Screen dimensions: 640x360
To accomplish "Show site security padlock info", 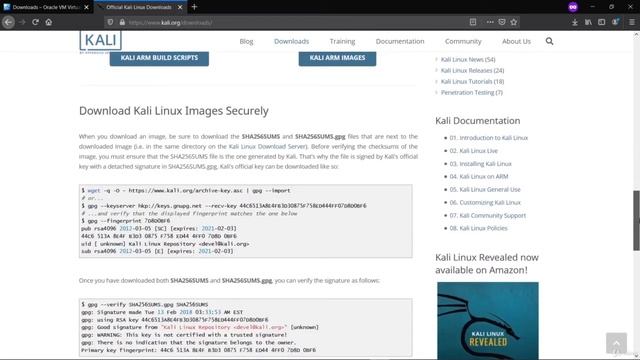I will tap(122, 22).
